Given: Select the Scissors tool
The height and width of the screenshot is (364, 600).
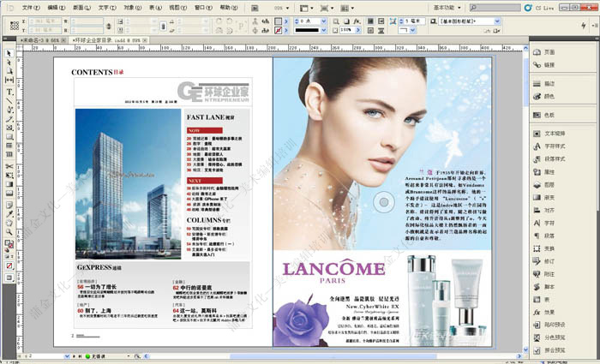Looking at the screenshot, I should click(x=9, y=167).
